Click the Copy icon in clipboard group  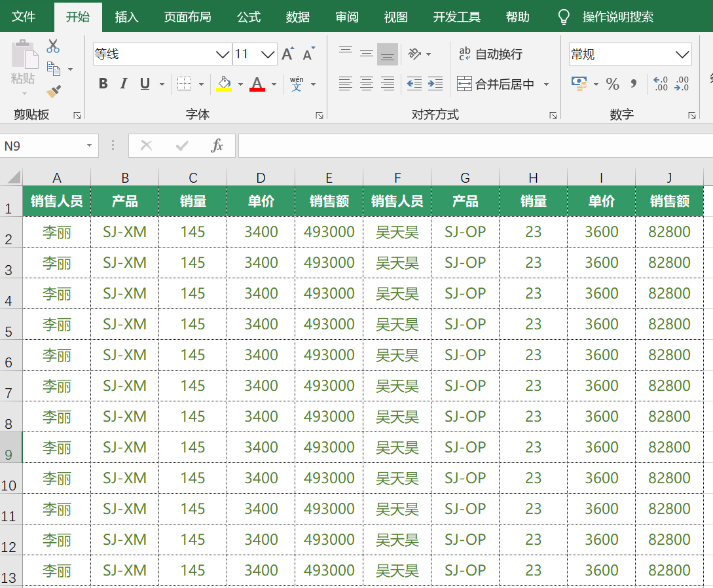pos(54,69)
